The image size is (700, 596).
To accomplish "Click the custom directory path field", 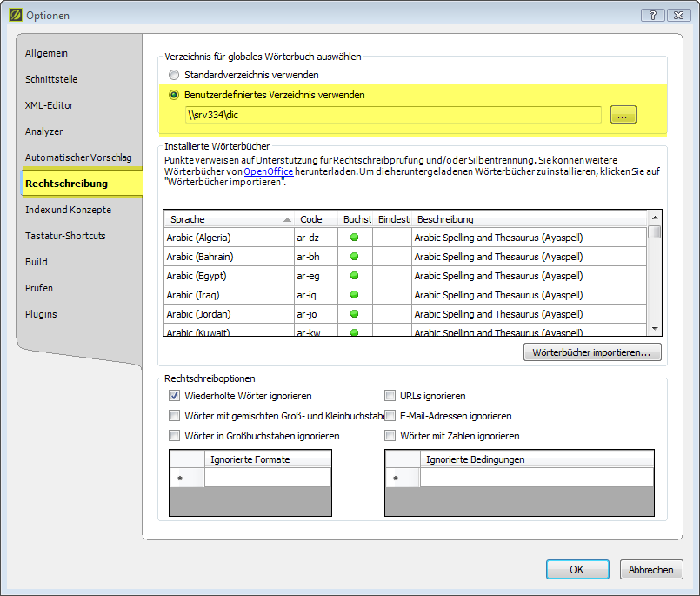I will (x=391, y=115).
